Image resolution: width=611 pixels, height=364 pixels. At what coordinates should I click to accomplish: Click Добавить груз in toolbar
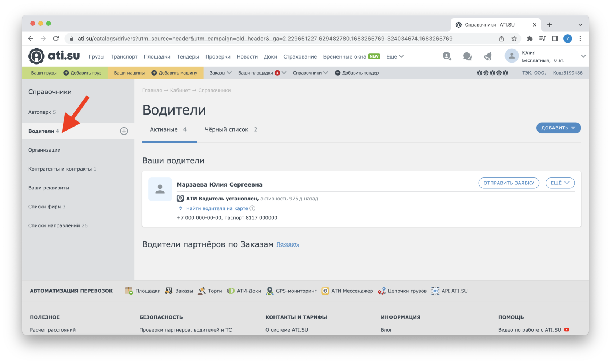pos(82,73)
